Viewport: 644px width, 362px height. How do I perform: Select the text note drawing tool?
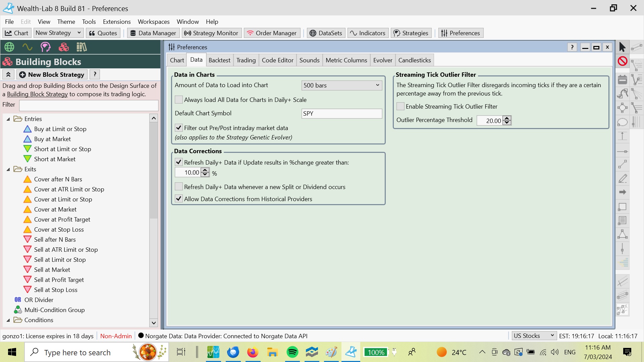coord(623,220)
